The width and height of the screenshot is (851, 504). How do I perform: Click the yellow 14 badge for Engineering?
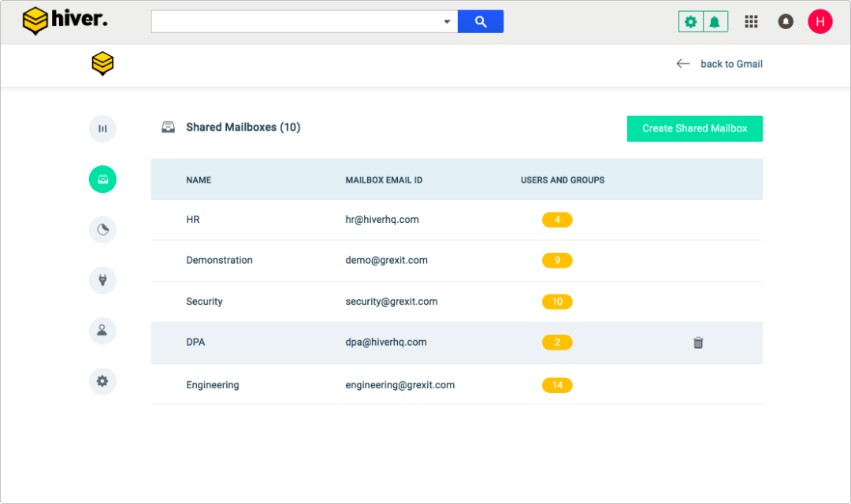tap(557, 385)
